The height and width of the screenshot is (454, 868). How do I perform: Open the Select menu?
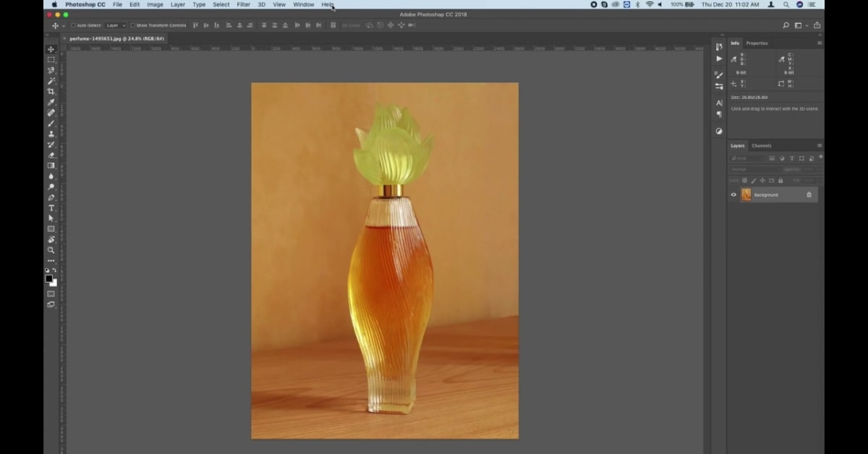(221, 4)
